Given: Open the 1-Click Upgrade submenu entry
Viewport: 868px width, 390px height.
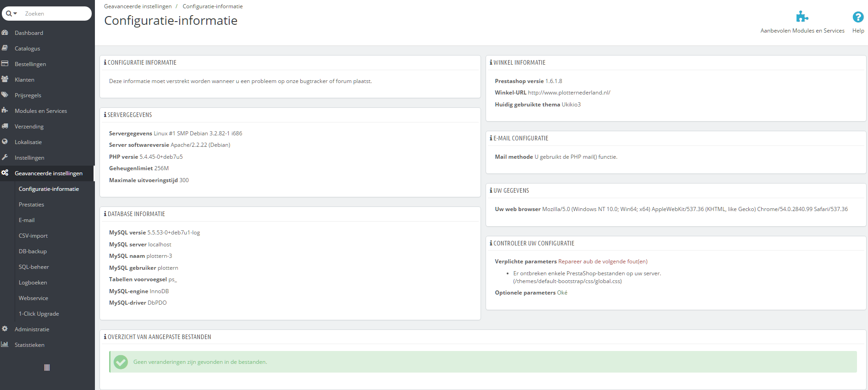Looking at the screenshot, I should click(39, 314).
